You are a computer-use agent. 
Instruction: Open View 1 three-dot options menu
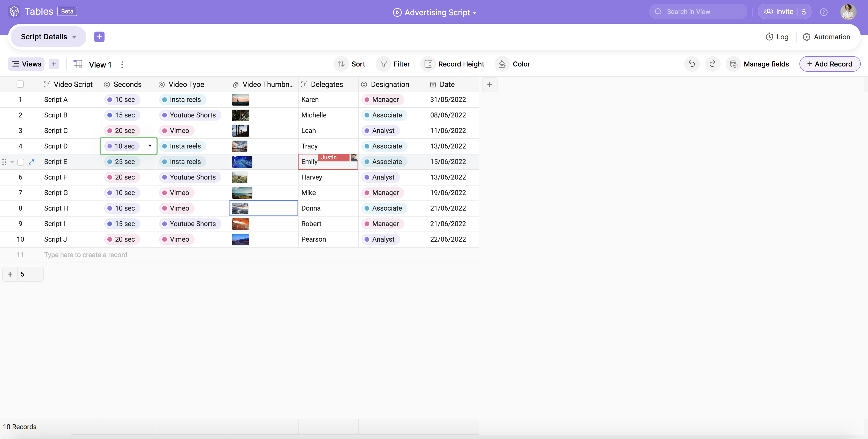[122, 64]
